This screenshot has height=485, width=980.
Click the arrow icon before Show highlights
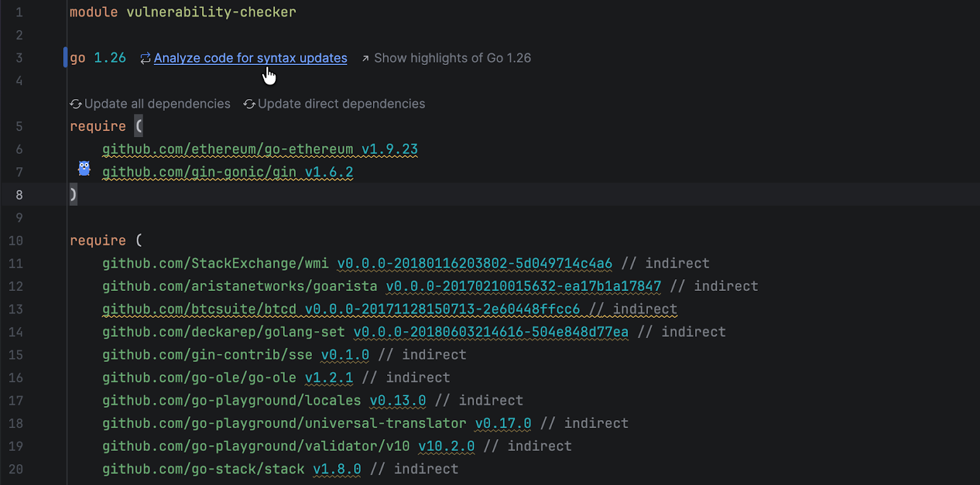click(366, 58)
